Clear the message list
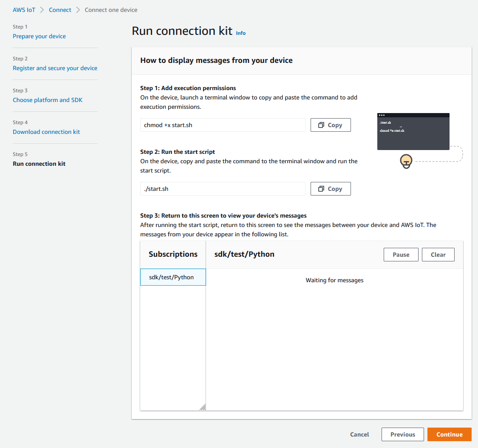 tap(438, 254)
